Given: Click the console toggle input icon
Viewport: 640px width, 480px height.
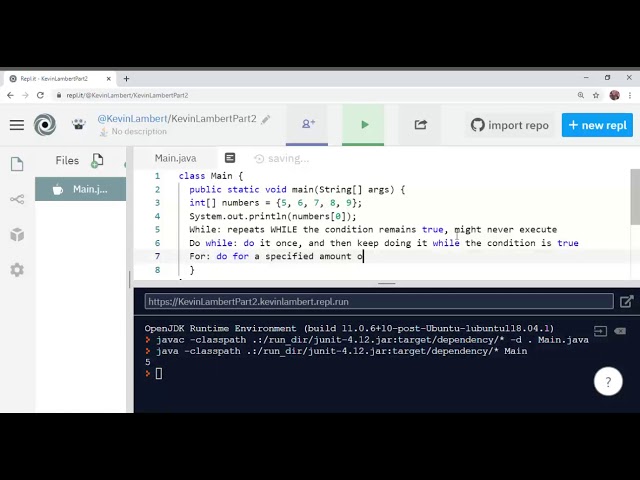Looking at the screenshot, I should [600, 331].
